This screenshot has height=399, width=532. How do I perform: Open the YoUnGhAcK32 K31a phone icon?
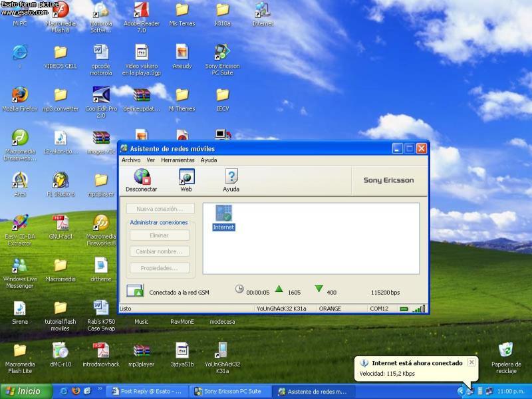[222, 358]
